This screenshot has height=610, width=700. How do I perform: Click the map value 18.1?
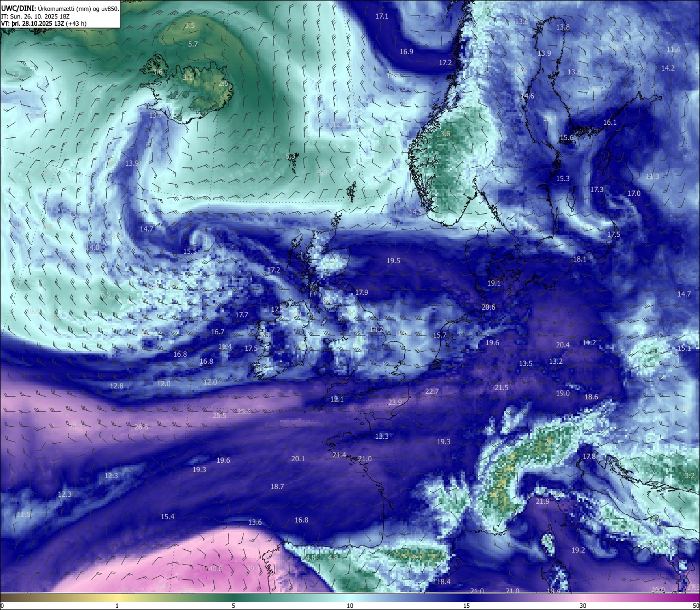click(x=580, y=259)
